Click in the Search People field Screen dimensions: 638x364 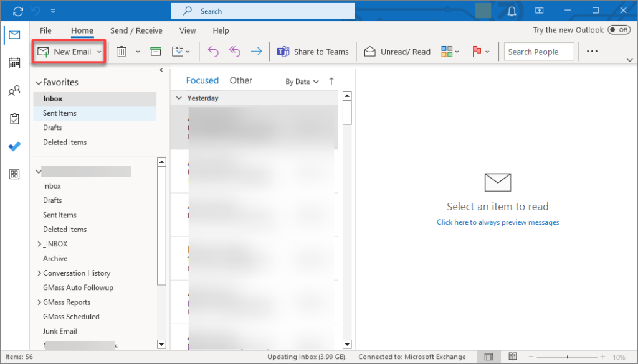tap(538, 52)
